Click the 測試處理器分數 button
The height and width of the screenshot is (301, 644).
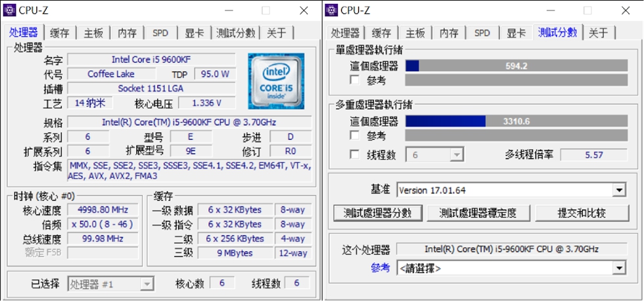tap(377, 213)
